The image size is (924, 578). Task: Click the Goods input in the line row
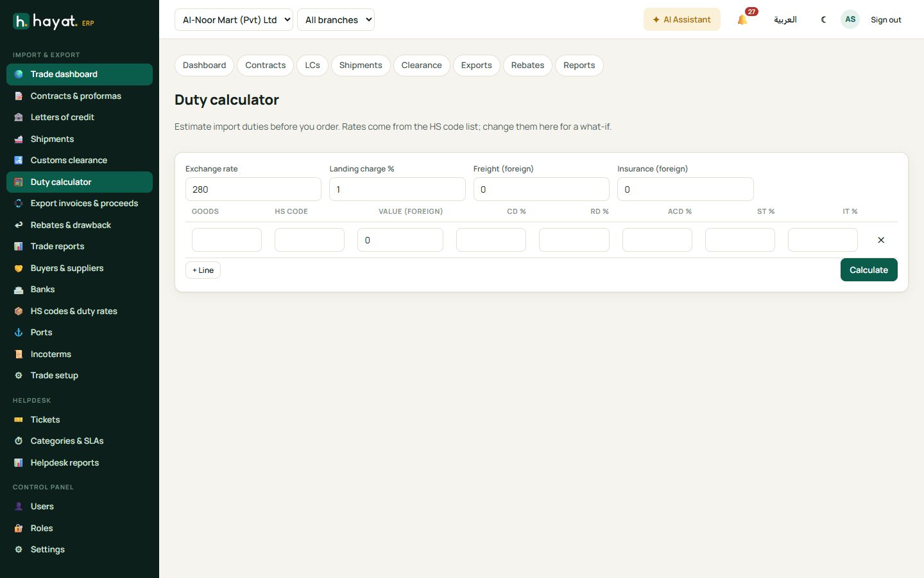(227, 240)
